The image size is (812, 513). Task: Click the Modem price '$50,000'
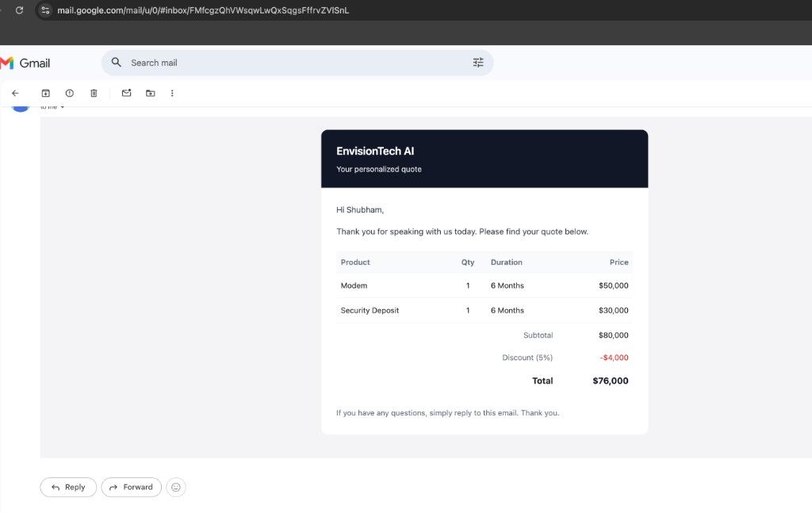[613, 285]
